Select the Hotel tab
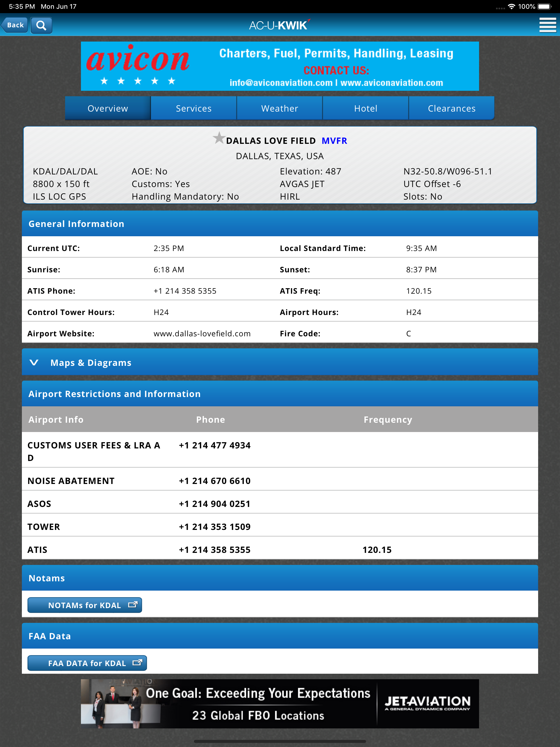The height and width of the screenshot is (747, 560). click(366, 108)
